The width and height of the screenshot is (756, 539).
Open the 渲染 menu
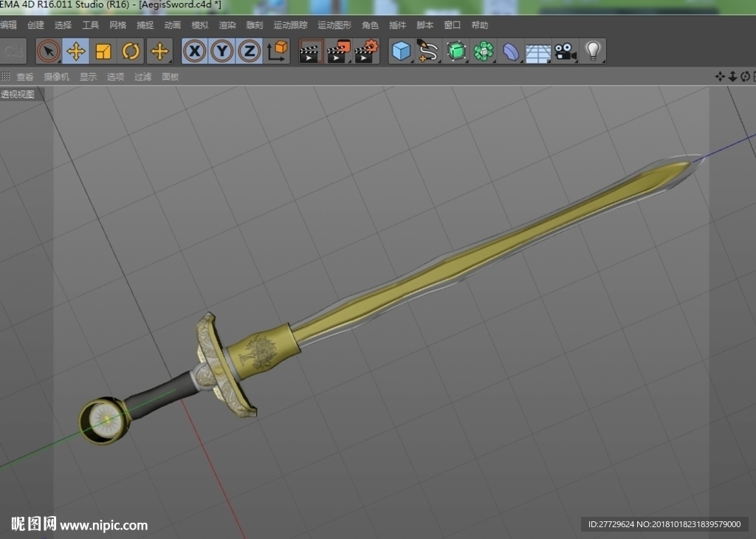(227, 25)
